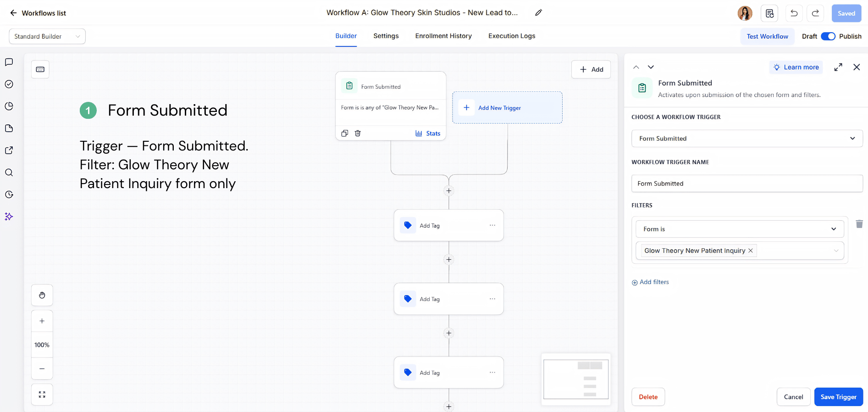This screenshot has width=868, height=412.
Task: Fit the workflow canvas to screen
Action: (42, 395)
